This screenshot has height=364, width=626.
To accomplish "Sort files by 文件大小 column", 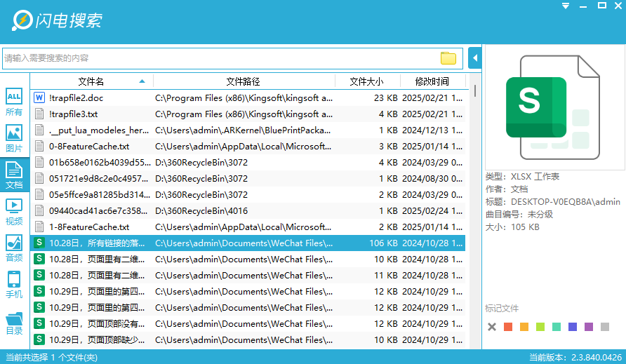I will pos(366,81).
